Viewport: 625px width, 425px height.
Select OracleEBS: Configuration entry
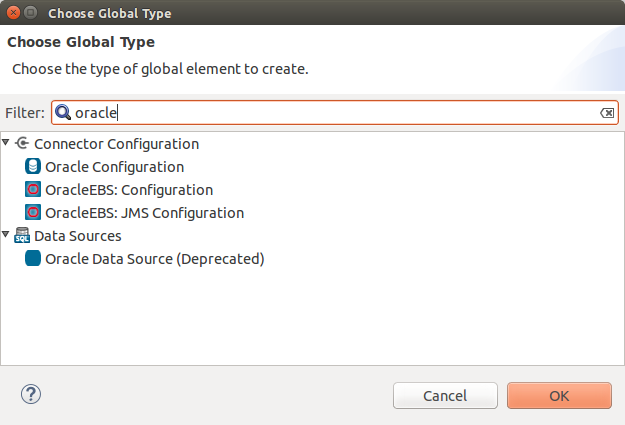click(129, 190)
